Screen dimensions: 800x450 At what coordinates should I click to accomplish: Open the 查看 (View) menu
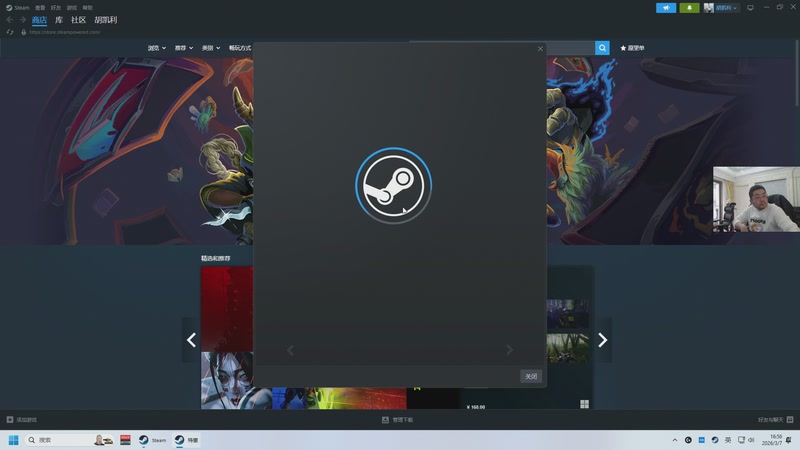point(40,8)
